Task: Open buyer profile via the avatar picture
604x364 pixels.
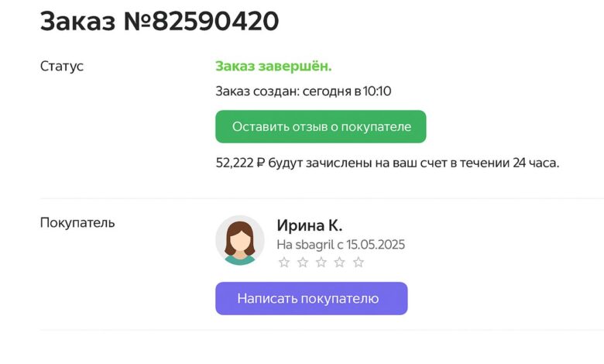Action: pos(240,240)
